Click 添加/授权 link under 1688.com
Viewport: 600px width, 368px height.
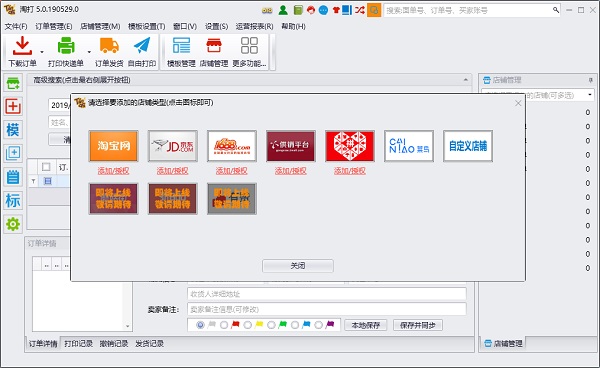pos(232,171)
